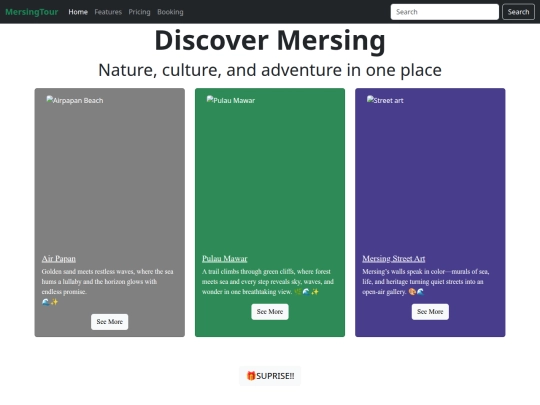The image size is (540, 405).
Task: Go to the Features nav link
Action: coord(108,12)
